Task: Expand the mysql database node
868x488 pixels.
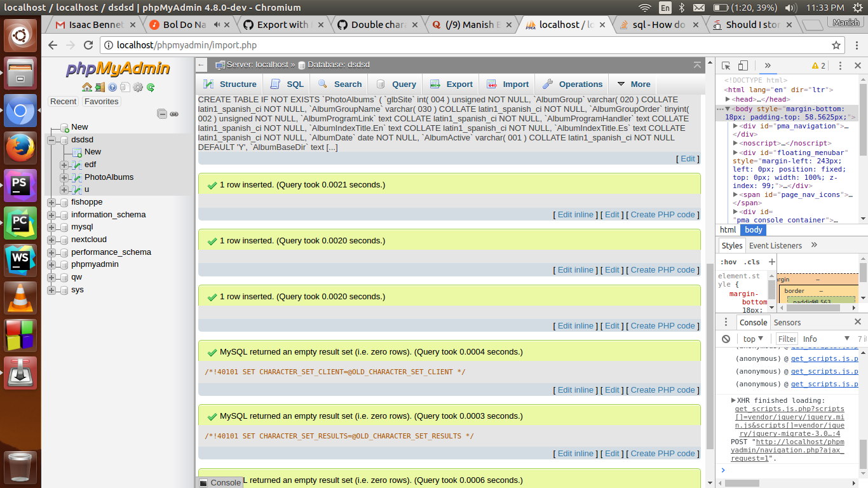Action: 51,227
